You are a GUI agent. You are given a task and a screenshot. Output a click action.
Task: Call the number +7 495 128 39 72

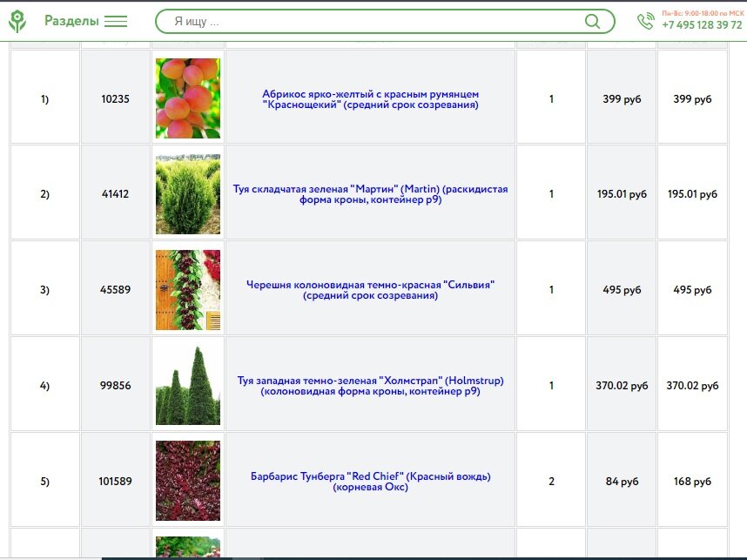702,25
